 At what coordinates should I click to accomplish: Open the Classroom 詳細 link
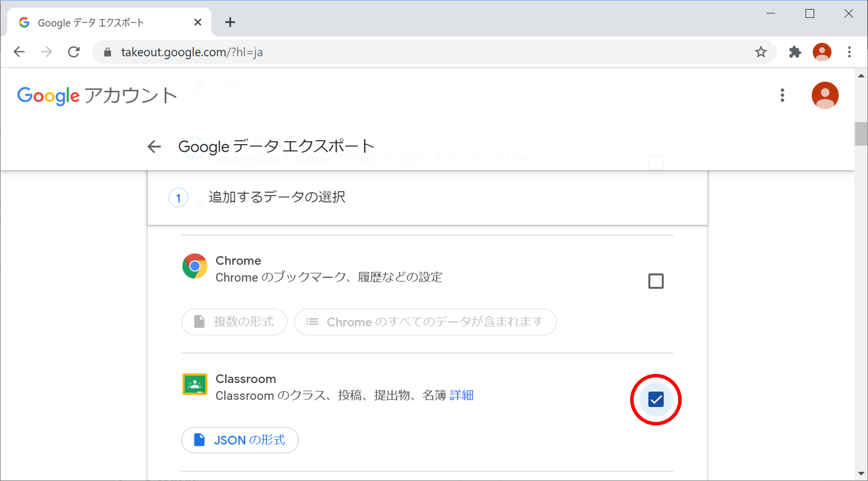pos(462,395)
